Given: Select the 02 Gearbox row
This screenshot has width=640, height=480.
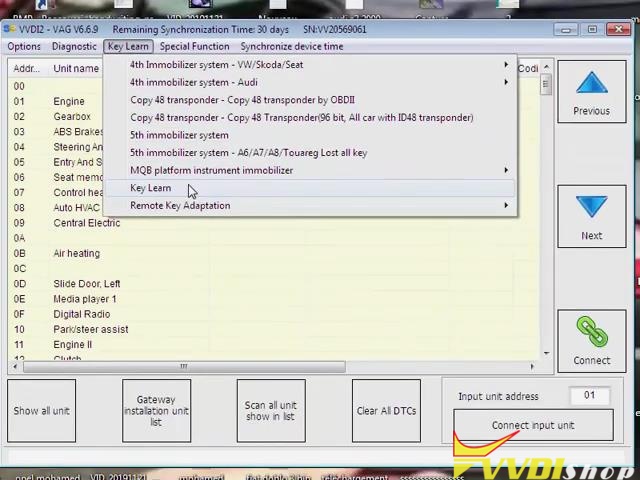Looking at the screenshot, I should pos(57,116).
